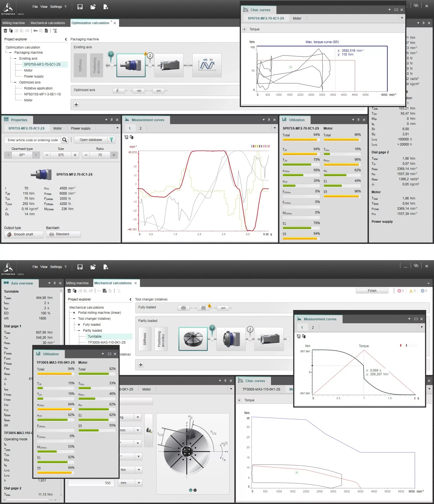
Task: Open the Properties panel tab overflow dropdown
Action: coord(117,128)
